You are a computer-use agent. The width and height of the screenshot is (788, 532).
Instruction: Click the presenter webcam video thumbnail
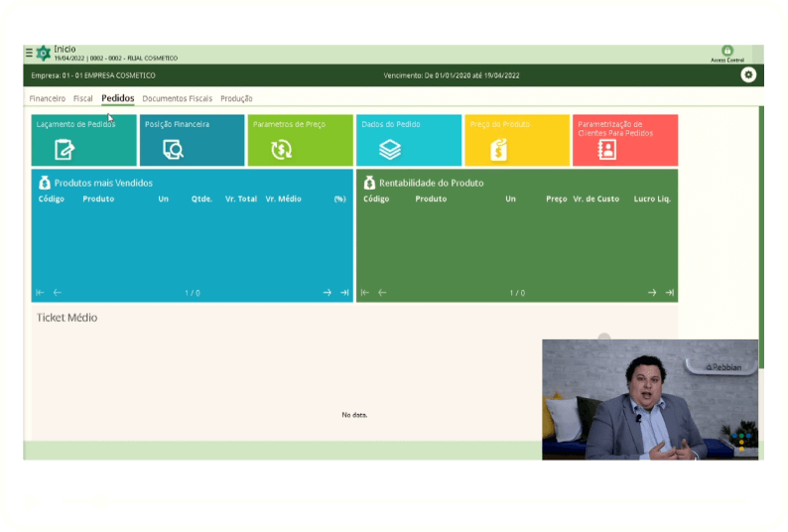click(650, 399)
